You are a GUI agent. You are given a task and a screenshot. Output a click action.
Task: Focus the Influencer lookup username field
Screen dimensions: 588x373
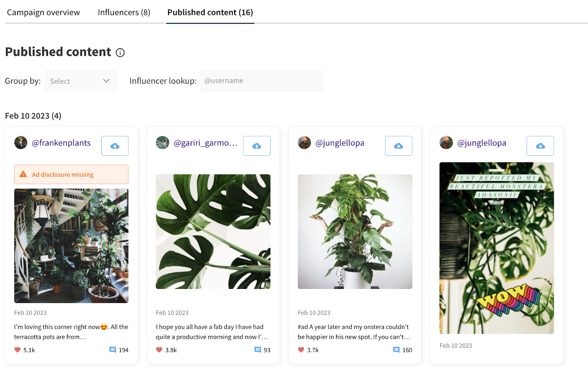tap(262, 81)
